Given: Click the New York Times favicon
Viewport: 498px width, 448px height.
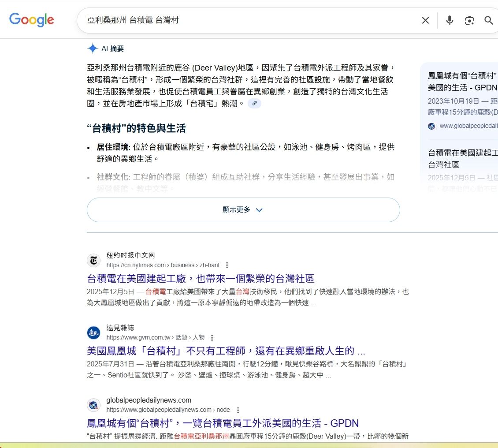Looking at the screenshot, I should 93,260.
